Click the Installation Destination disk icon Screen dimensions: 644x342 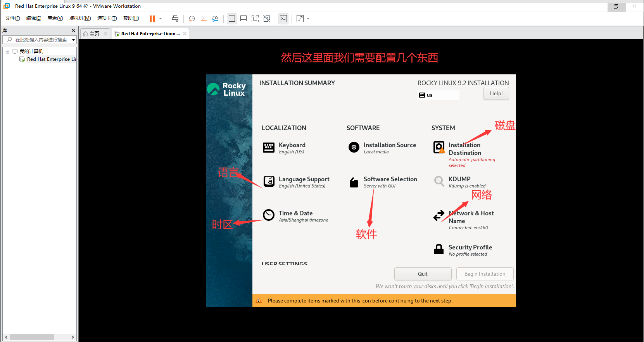439,147
